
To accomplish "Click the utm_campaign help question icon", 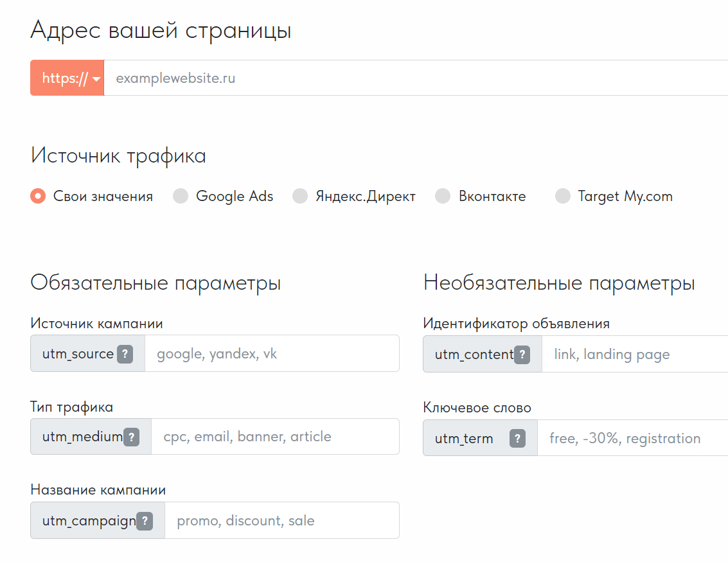I will [x=145, y=521].
